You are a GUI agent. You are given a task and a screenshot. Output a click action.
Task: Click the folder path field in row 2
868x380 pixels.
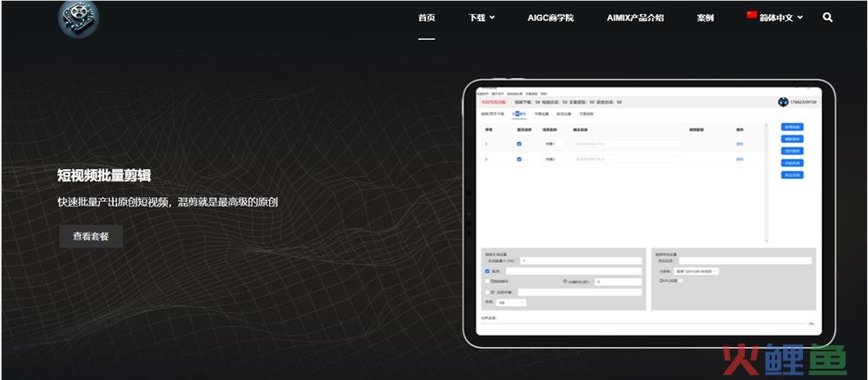627,160
